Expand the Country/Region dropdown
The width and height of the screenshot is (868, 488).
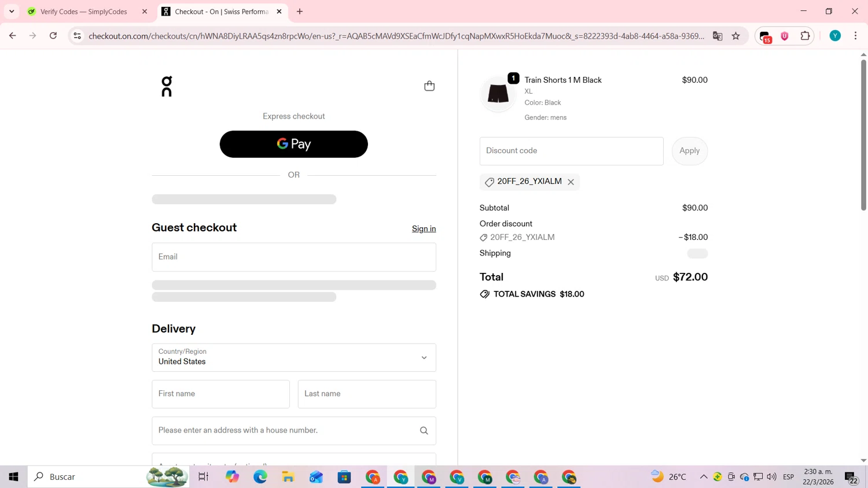click(x=293, y=357)
